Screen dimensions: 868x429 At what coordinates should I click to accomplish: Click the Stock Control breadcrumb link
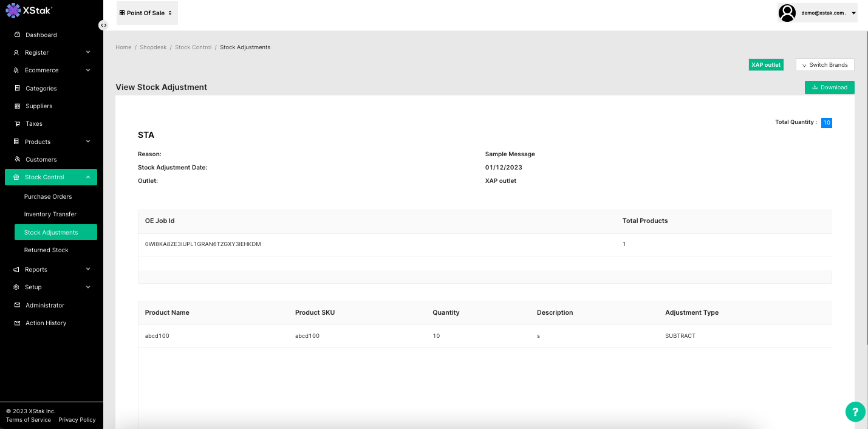pyautogui.click(x=193, y=47)
